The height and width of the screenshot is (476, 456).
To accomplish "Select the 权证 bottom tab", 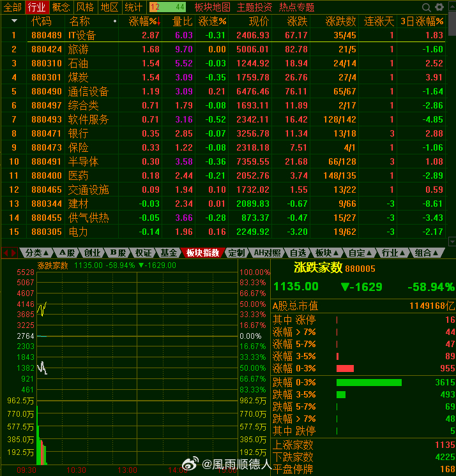I will click(x=144, y=253).
